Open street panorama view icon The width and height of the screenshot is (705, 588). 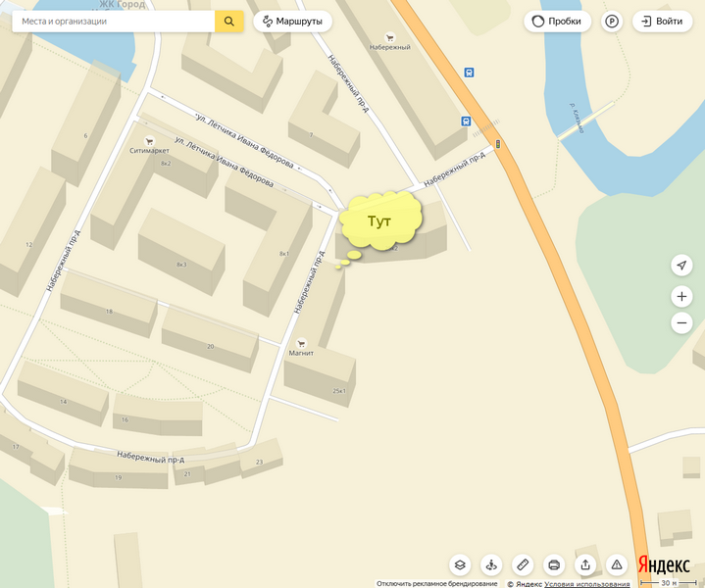pos(491,564)
